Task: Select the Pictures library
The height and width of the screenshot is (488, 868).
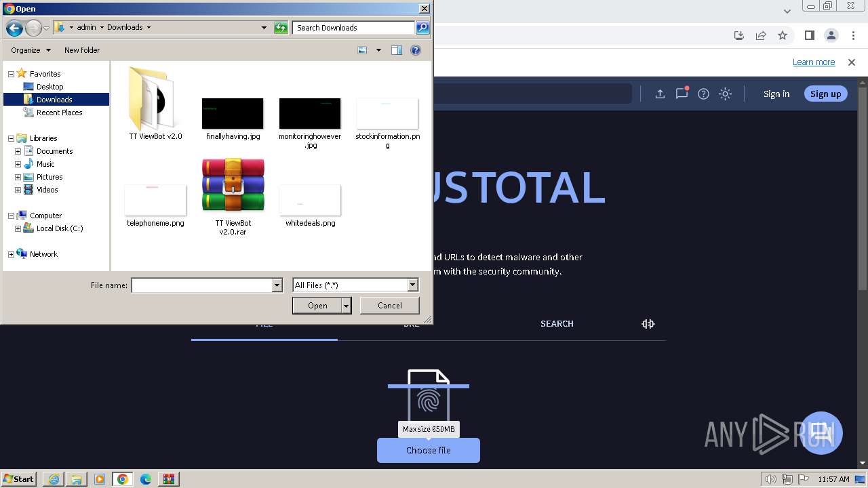Action: tap(50, 177)
